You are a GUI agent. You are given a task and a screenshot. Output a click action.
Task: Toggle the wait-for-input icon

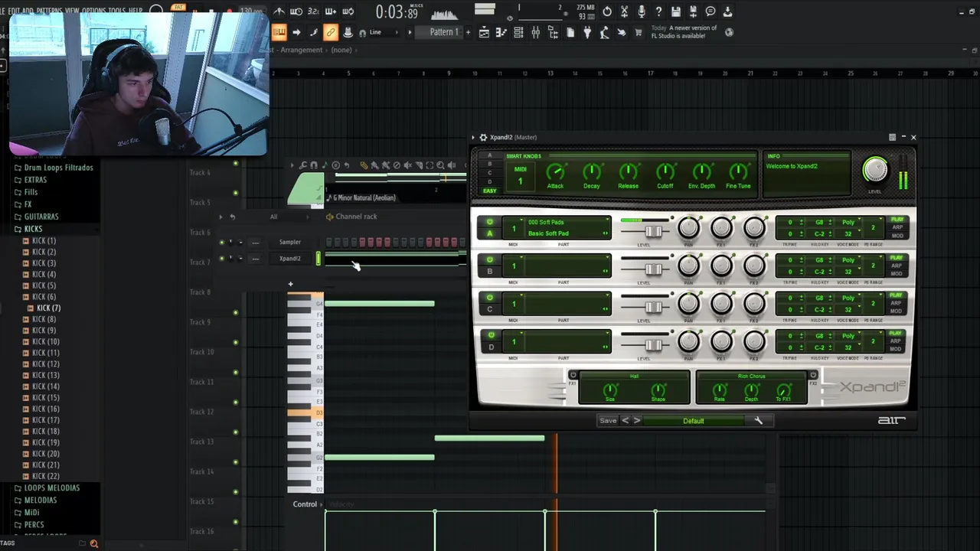tap(296, 11)
